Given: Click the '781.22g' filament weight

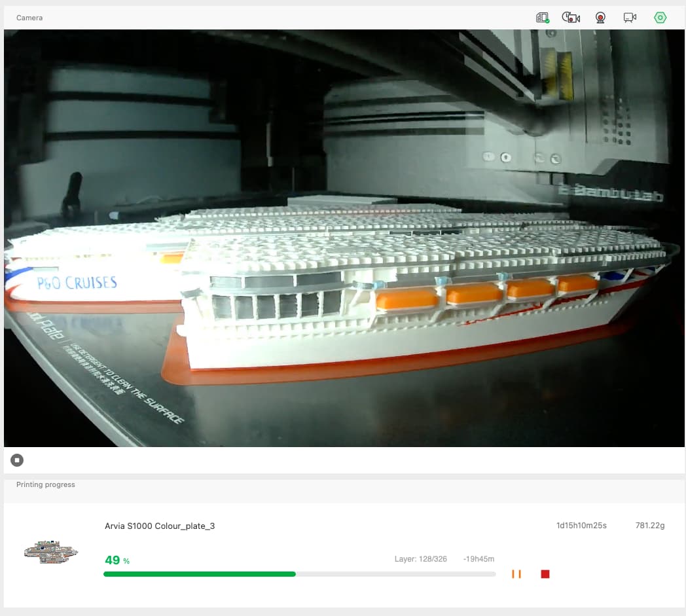Looking at the screenshot, I should (x=650, y=526).
